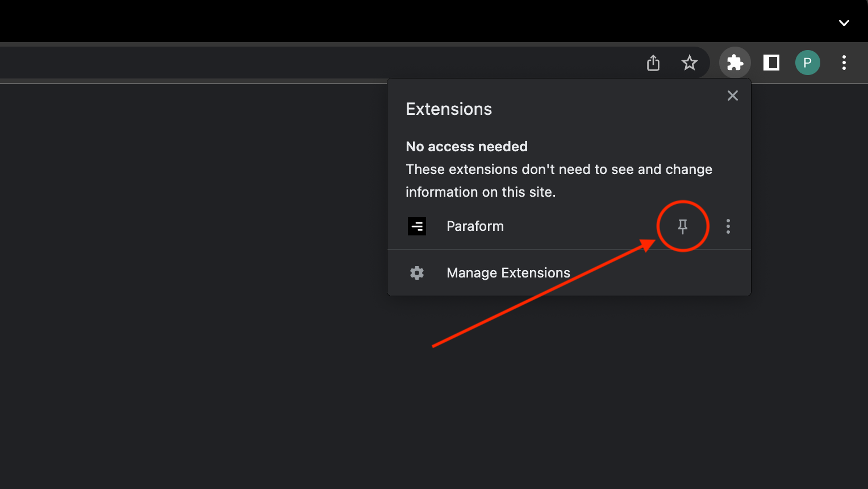Click the bookmark star icon
Viewport: 868px width, 489px height.
click(x=689, y=63)
